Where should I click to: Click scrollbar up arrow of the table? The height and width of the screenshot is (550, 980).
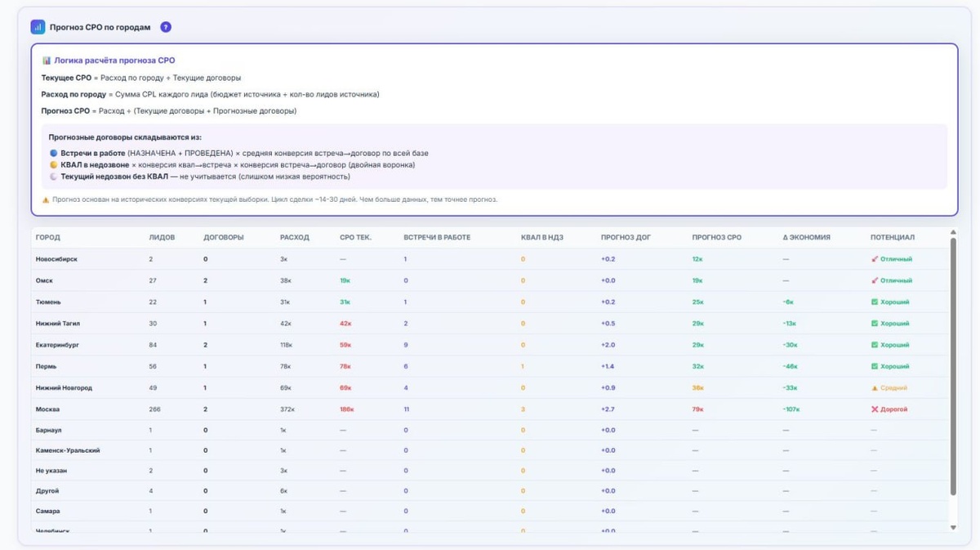coord(953,233)
